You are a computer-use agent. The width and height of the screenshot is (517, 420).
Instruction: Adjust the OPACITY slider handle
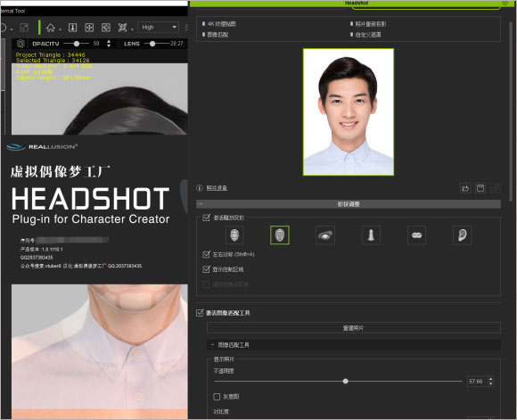click(x=77, y=44)
